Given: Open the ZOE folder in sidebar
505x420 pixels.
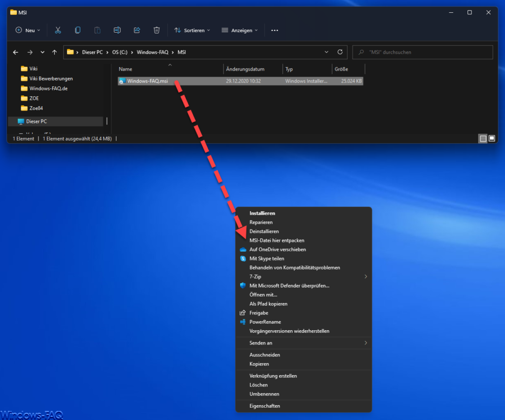Looking at the screenshot, I should tap(30, 98).
